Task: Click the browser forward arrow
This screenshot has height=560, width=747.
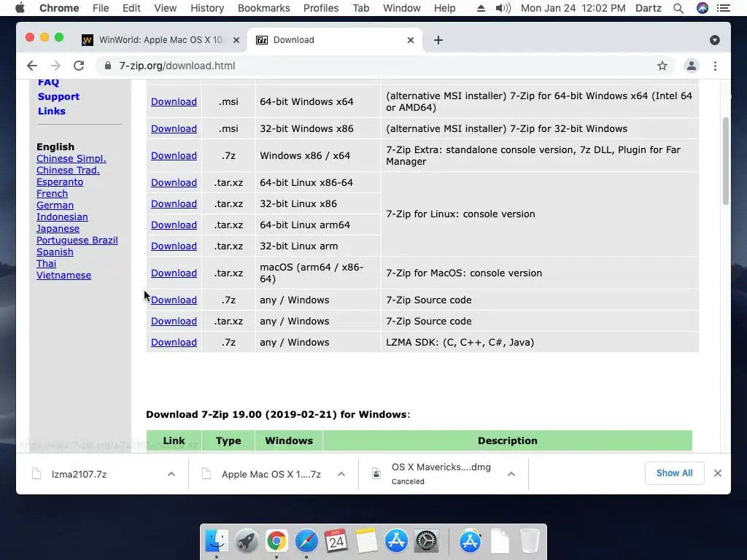Action: click(x=55, y=66)
